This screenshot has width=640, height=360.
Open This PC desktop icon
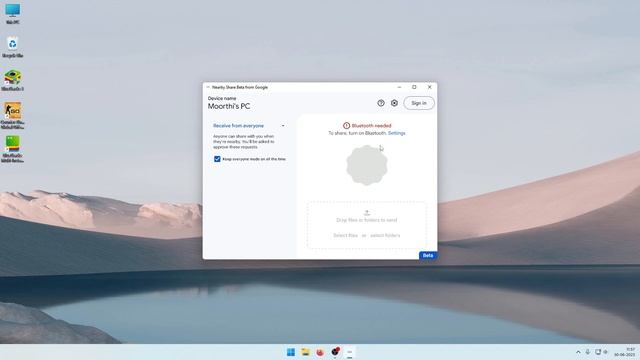coord(13,14)
